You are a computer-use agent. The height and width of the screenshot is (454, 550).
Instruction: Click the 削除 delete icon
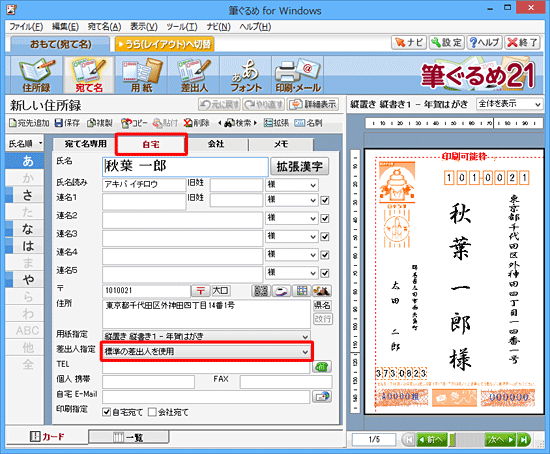(196, 123)
